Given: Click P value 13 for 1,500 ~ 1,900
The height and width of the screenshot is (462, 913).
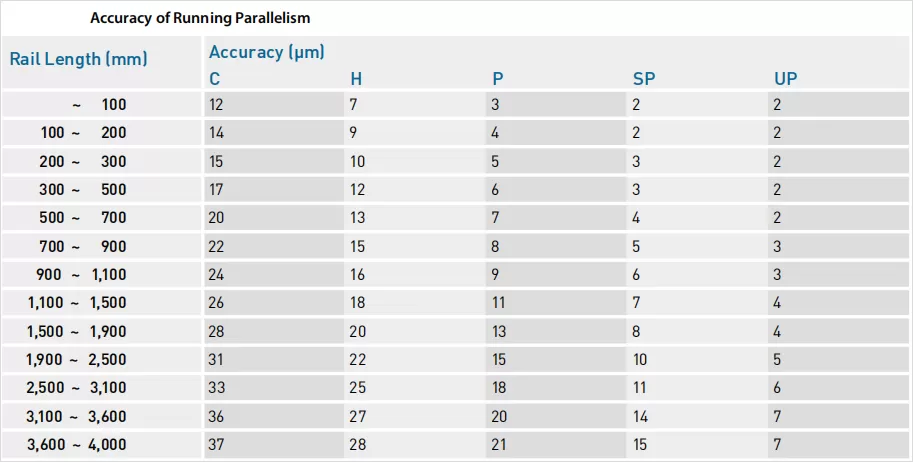Looking at the screenshot, I should pyautogui.click(x=499, y=331).
